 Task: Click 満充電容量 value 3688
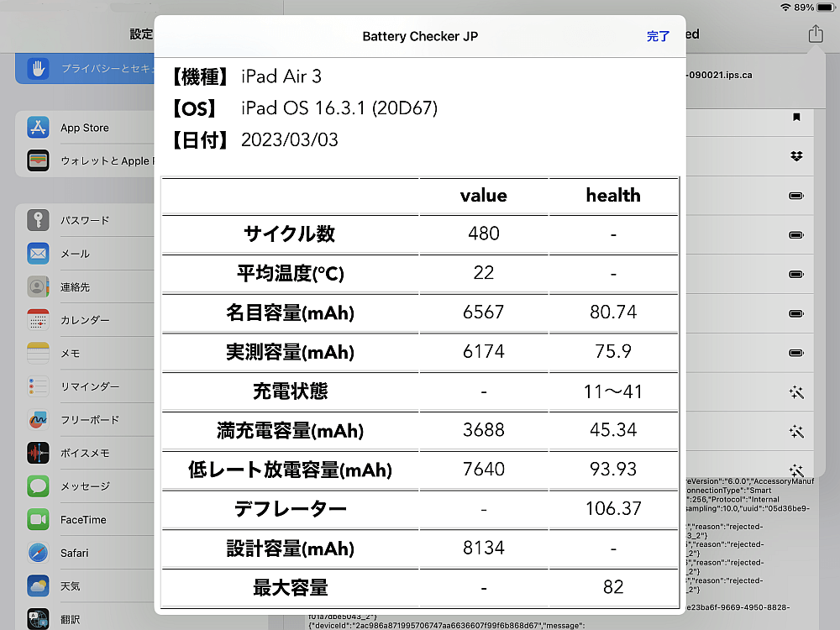(x=484, y=429)
